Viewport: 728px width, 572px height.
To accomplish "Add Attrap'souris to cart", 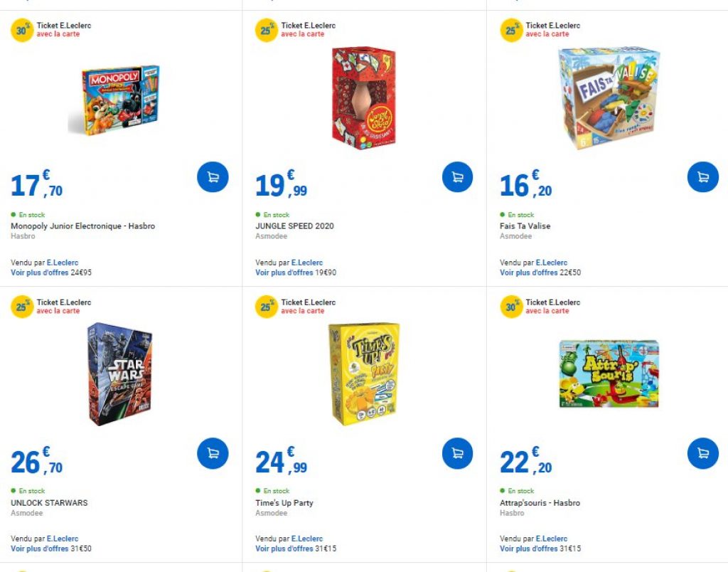I will (x=702, y=453).
